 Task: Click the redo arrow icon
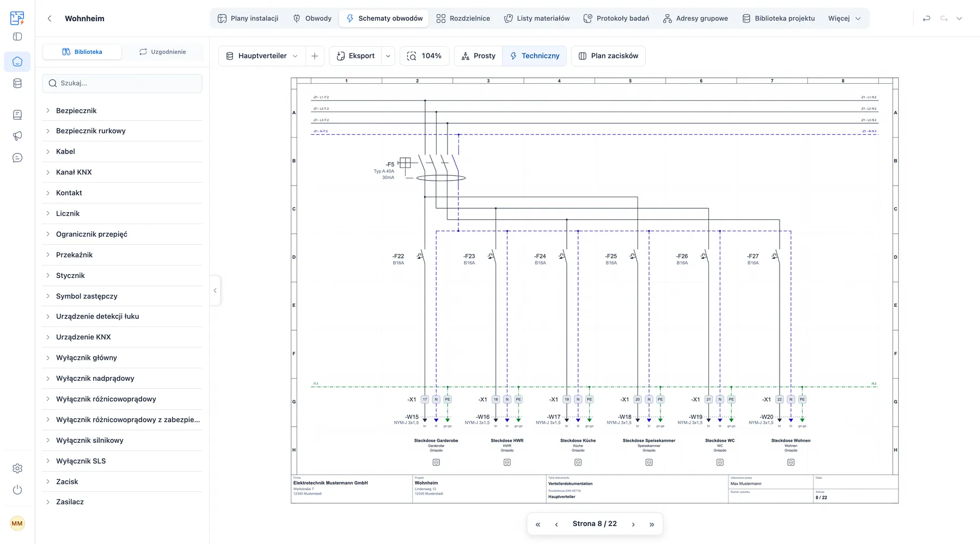point(944,18)
